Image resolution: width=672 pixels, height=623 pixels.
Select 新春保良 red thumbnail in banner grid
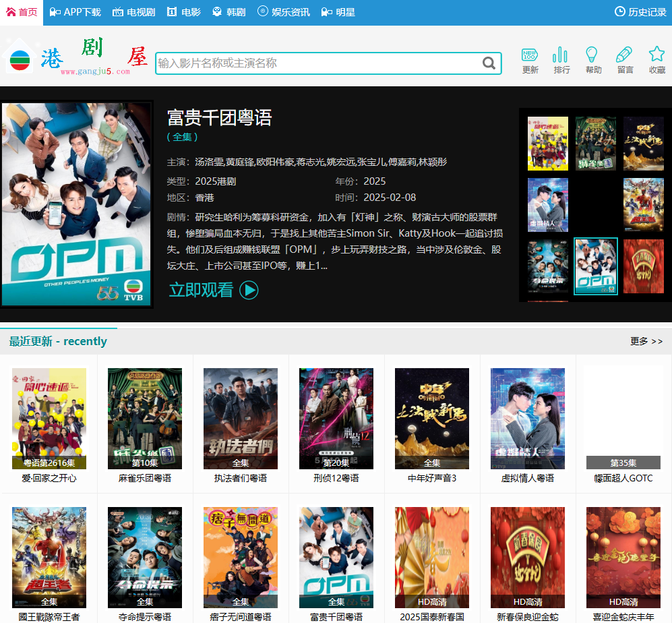point(643,266)
